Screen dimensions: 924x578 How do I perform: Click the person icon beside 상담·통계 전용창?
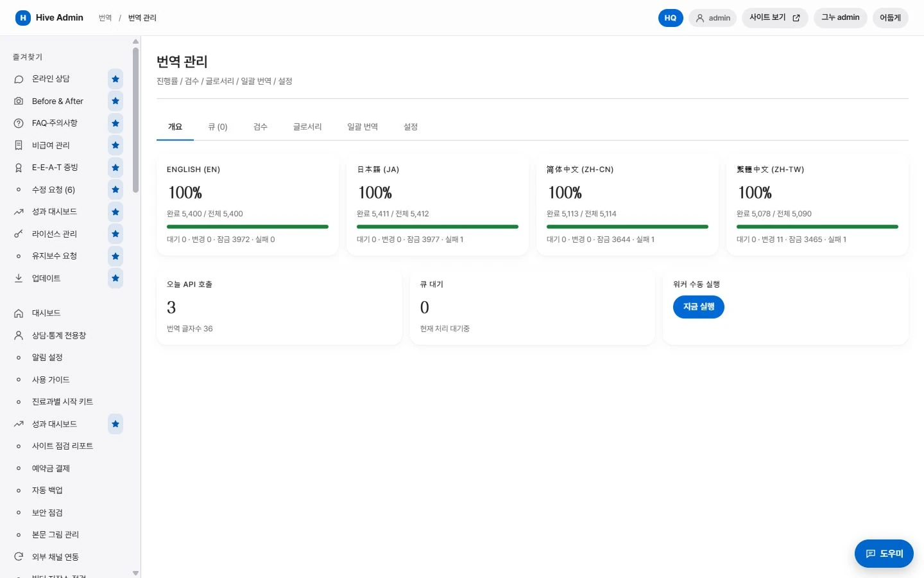[x=19, y=336]
